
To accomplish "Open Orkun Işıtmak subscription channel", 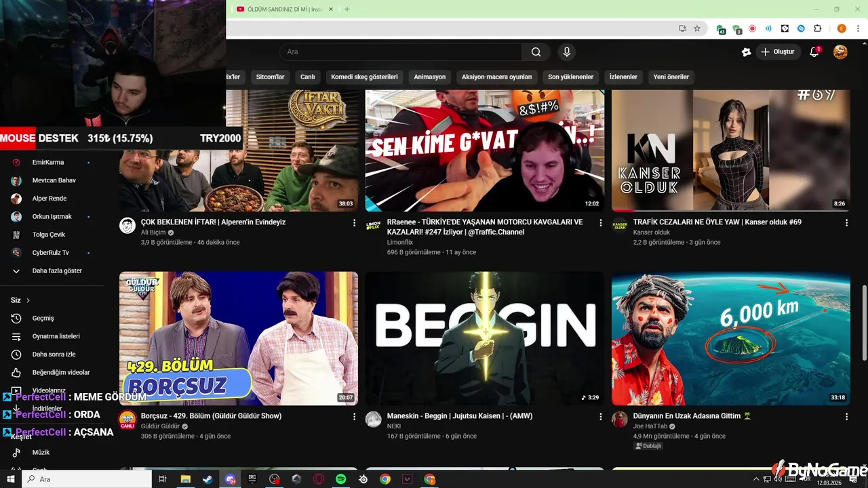I will (x=52, y=216).
